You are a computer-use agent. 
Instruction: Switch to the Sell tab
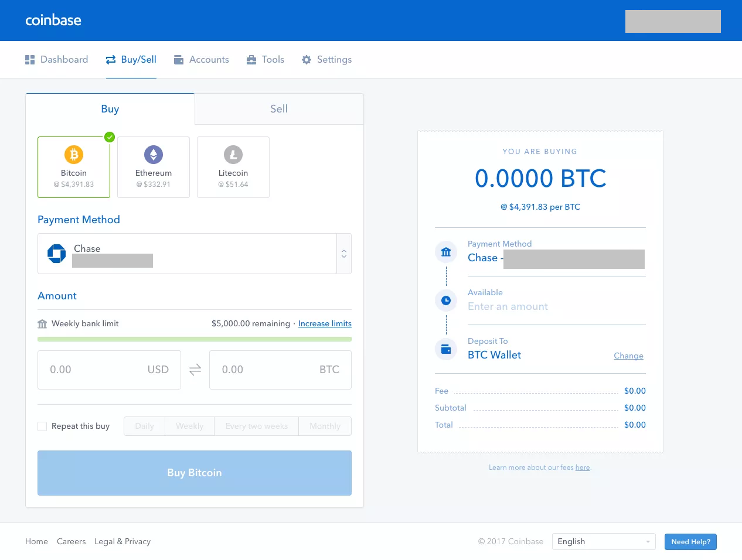279,109
